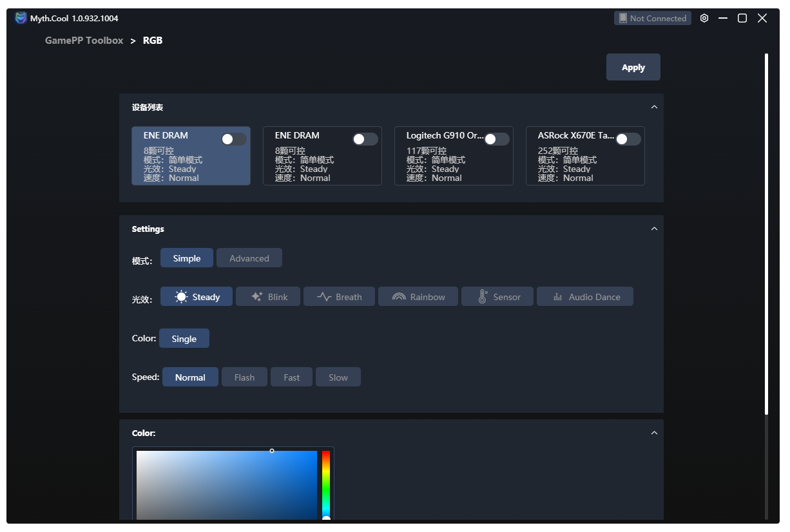
Task: Set speed to Fast
Action: point(291,377)
